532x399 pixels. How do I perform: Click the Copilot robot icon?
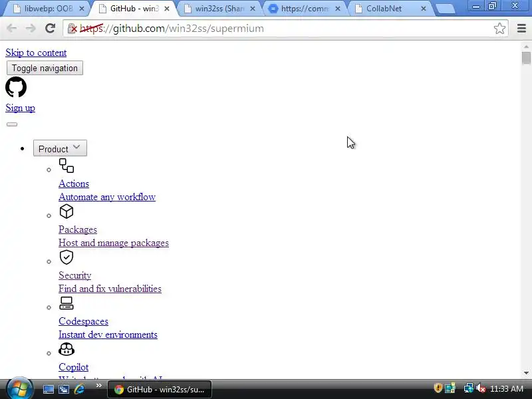coord(66,349)
